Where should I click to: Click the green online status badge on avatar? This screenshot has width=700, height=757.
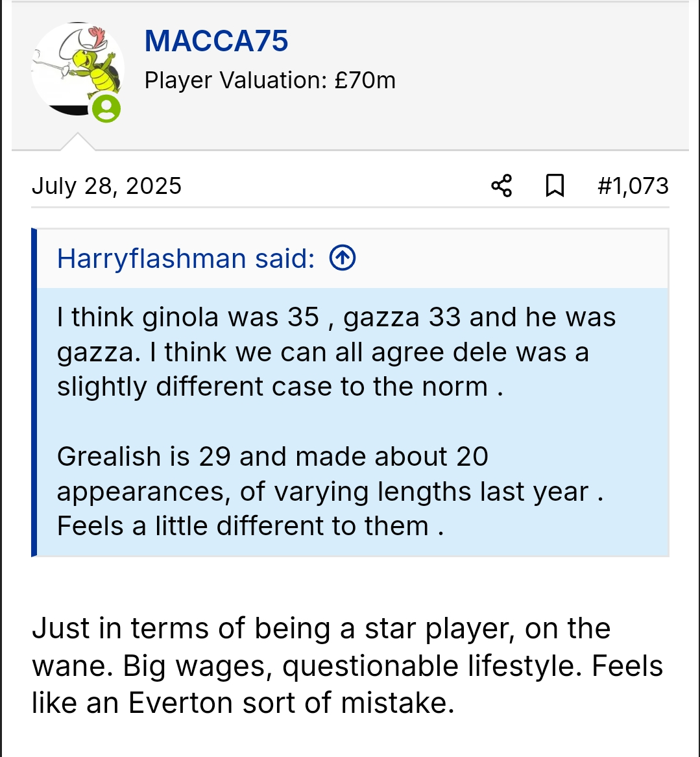click(106, 108)
